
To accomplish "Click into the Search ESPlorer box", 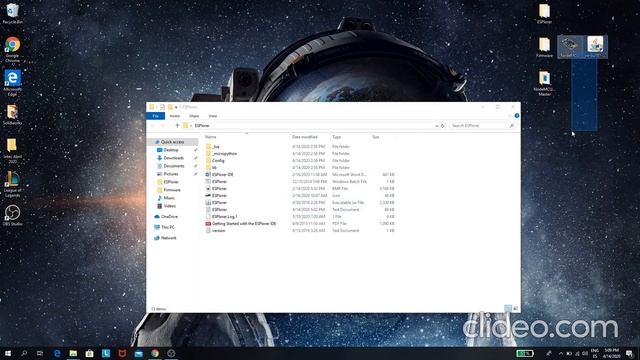I will point(482,126).
